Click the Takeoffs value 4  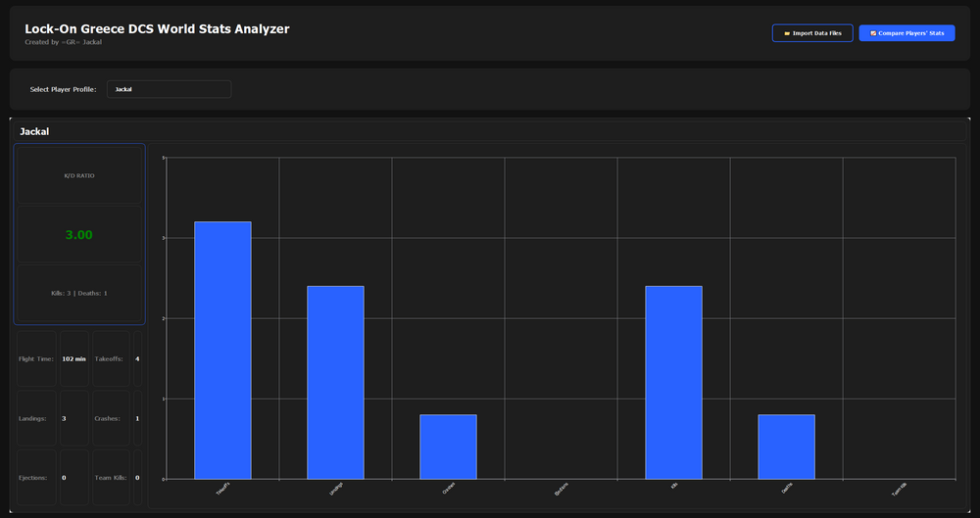click(137, 359)
